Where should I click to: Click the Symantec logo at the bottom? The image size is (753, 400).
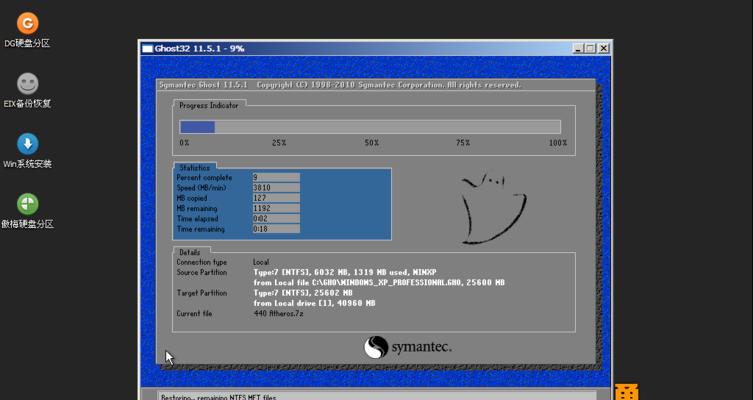(408, 347)
